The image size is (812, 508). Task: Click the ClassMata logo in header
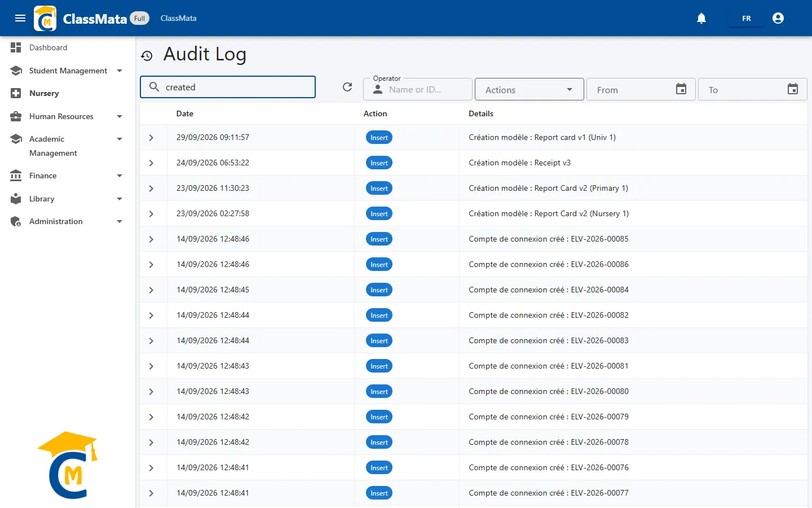pyautogui.click(x=45, y=18)
